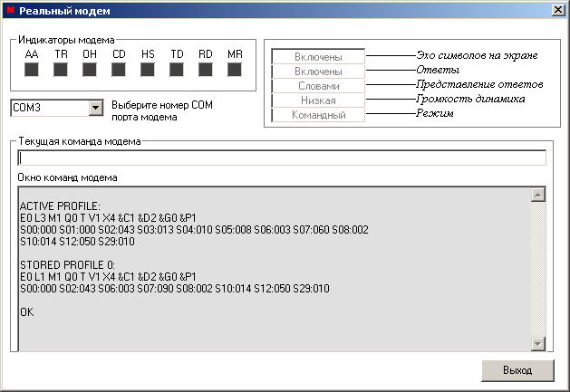Click the COM3 value in port combo box
Screen dimensions: 570x392
tap(27, 108)
